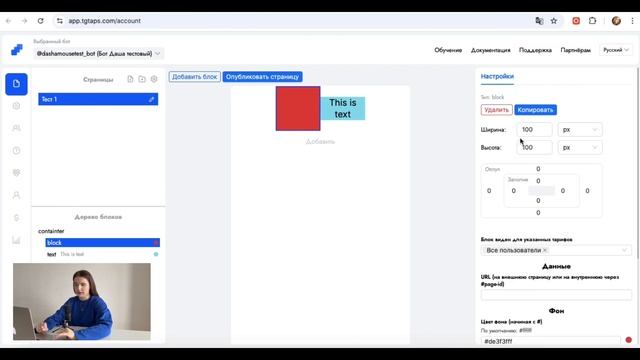This screenshot has height=360, width=640.
Task: Select the containter tree item
Action: [51, 231]
